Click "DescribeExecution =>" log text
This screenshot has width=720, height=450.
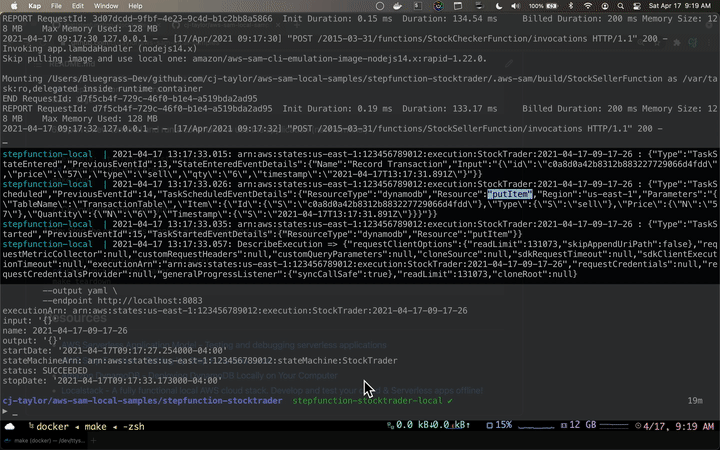click(287, 244)
